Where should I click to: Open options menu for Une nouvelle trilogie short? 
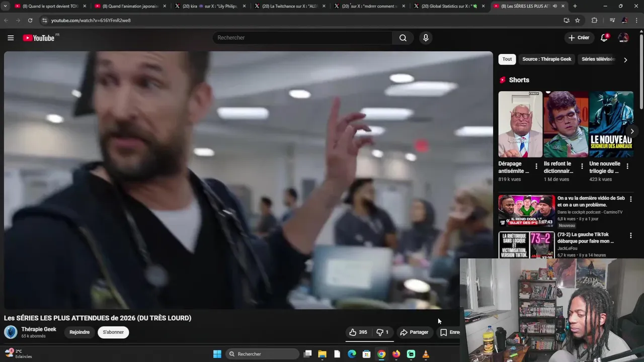[x=627, y=166]
